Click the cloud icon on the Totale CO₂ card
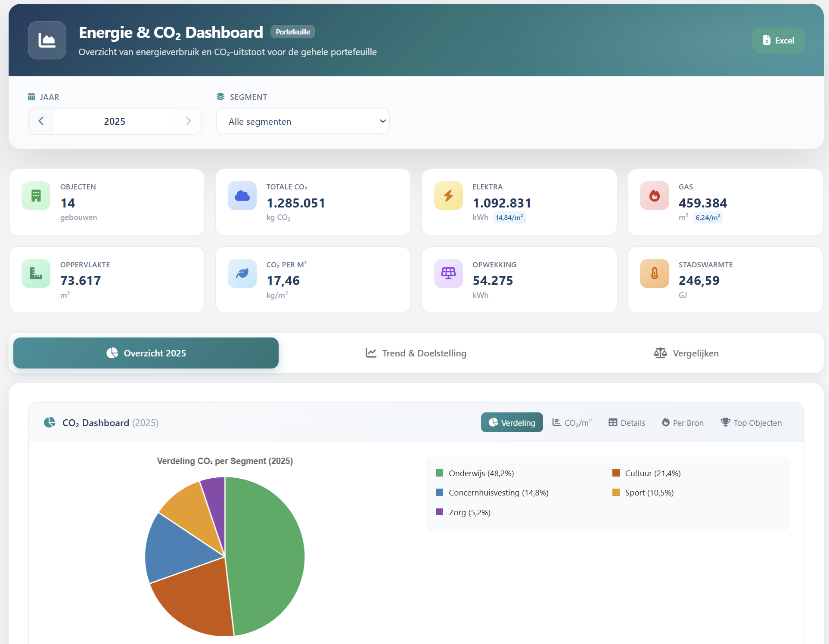Image resolution: width=829 pixels, height=644 pixels. click(x=242, y=195)
